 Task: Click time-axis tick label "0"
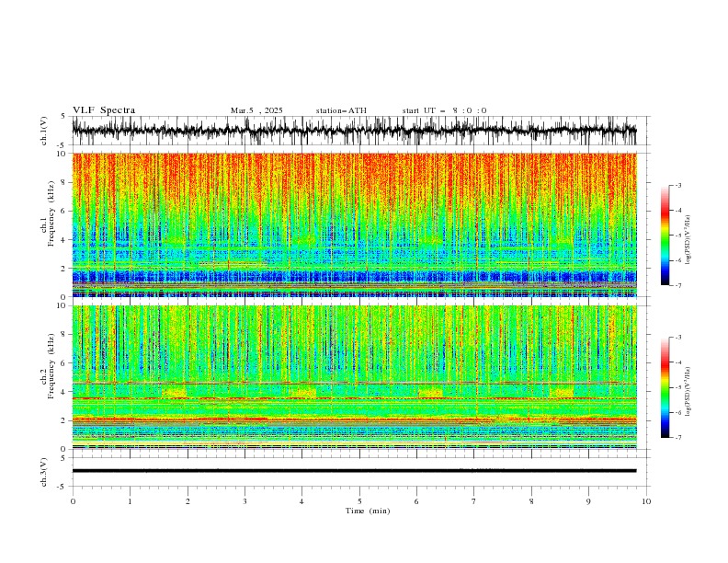(73, 501)
